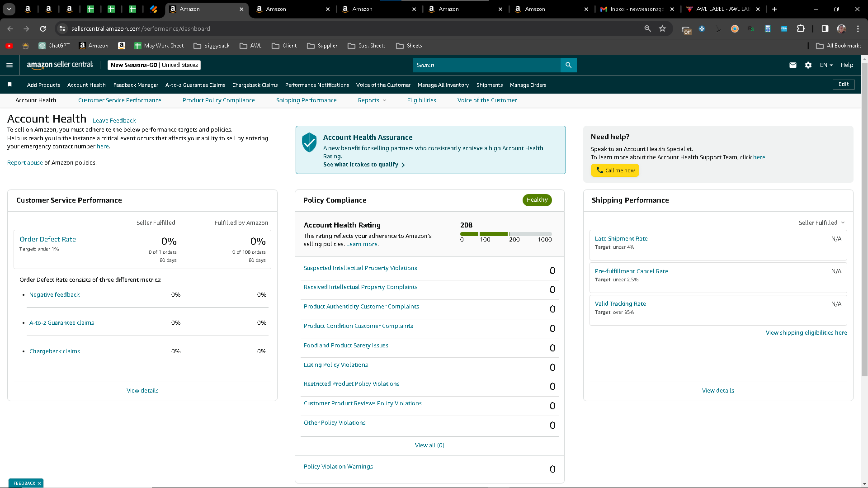Reload the page with the refresh icon
This screenshot has width=868, height=488.
coord(43,28)
